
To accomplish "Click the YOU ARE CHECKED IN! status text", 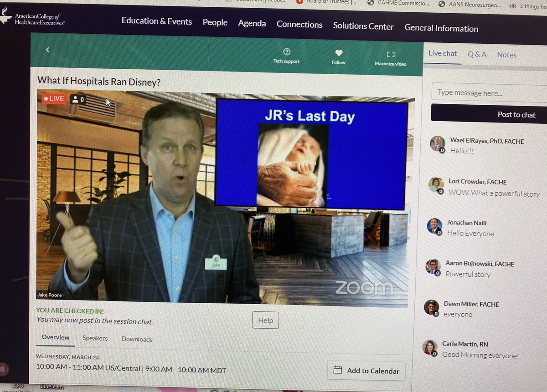I will [70, 311].
